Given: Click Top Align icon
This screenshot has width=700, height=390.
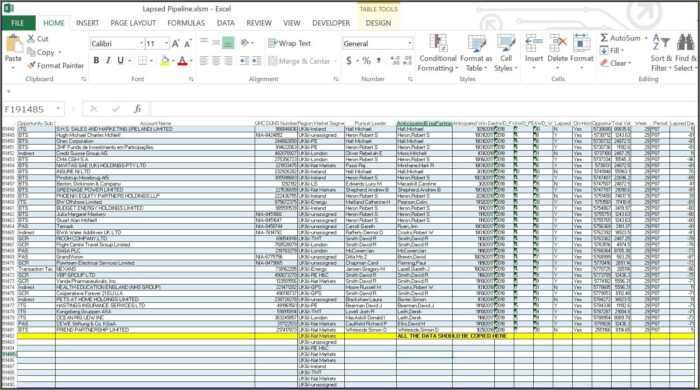Looking at the screenshot, I should pos(204,42).
